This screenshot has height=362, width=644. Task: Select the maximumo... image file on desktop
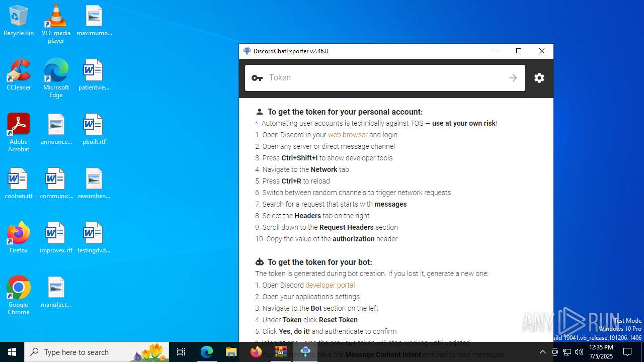(x=94, y=21)
